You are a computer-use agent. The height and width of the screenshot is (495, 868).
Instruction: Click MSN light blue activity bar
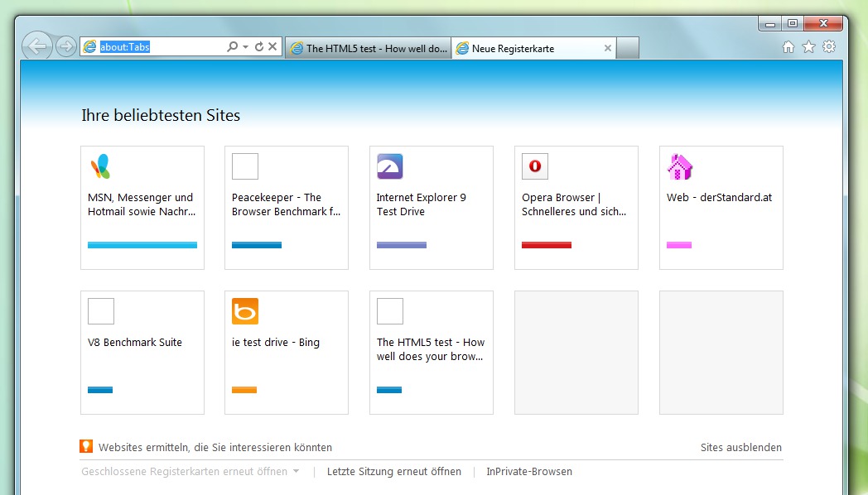pos(142,245)
